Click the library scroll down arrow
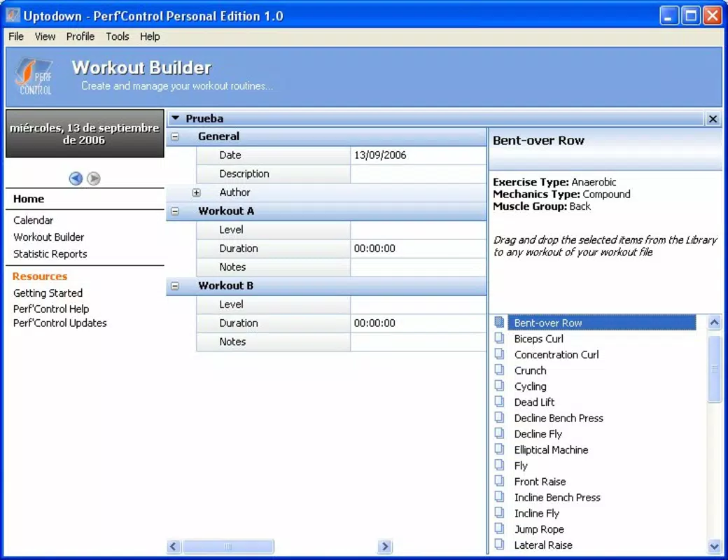This screenshot has width=728, height=560. click(714, 547)
